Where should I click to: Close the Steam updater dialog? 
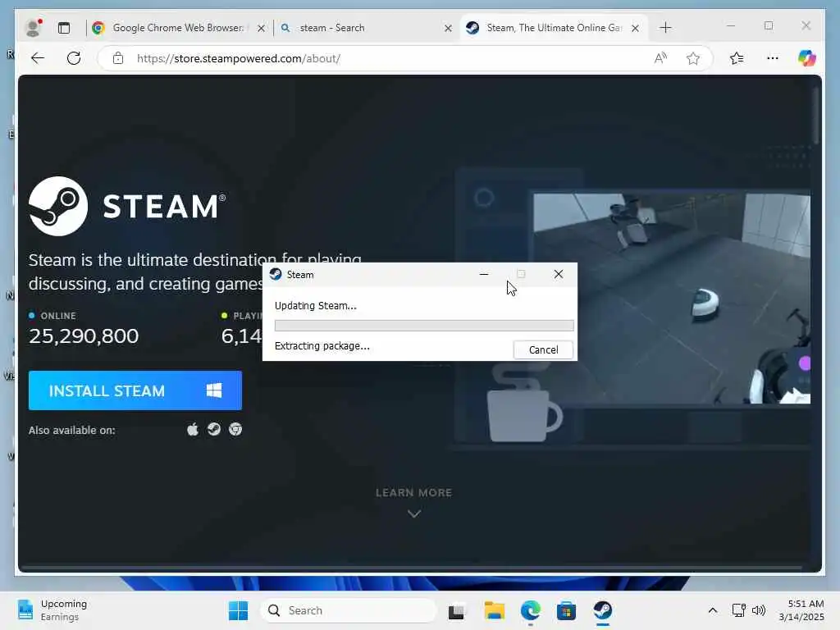558,274
